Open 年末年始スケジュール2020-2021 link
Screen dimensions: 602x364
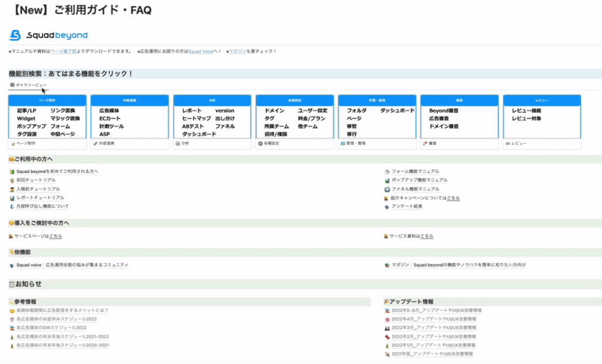pos(62,346)
